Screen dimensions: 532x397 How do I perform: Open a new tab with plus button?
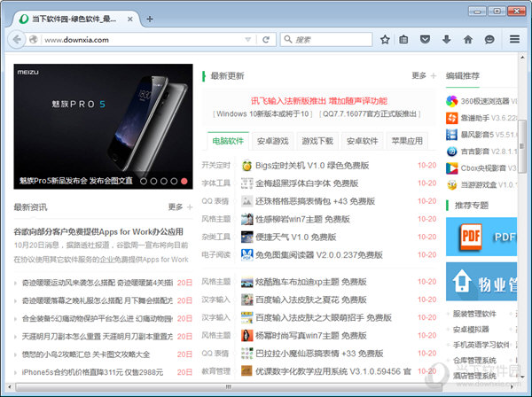tap(150, 19)
